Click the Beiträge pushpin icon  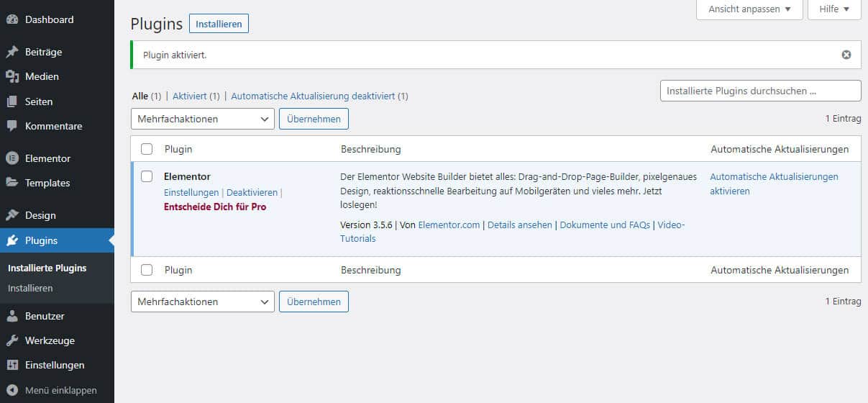point(12,53)
